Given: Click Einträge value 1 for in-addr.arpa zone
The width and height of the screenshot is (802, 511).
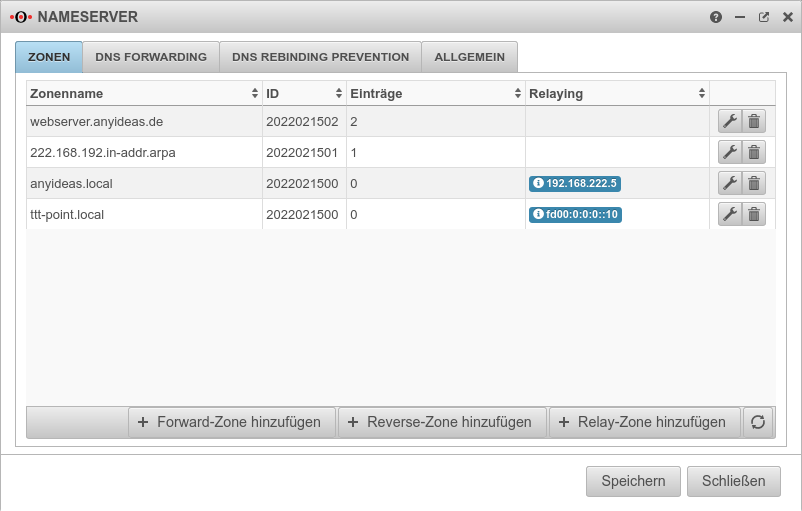Looking at the screenshot, I should pyautogui.click(x=354, y=152).
